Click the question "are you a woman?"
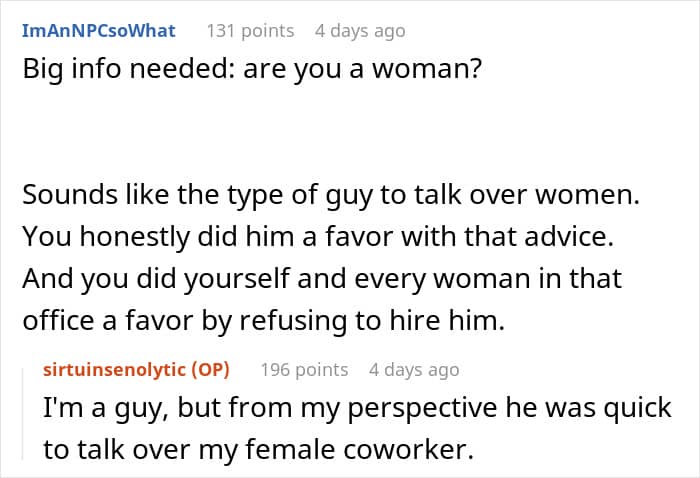 (x=363, y=69)
